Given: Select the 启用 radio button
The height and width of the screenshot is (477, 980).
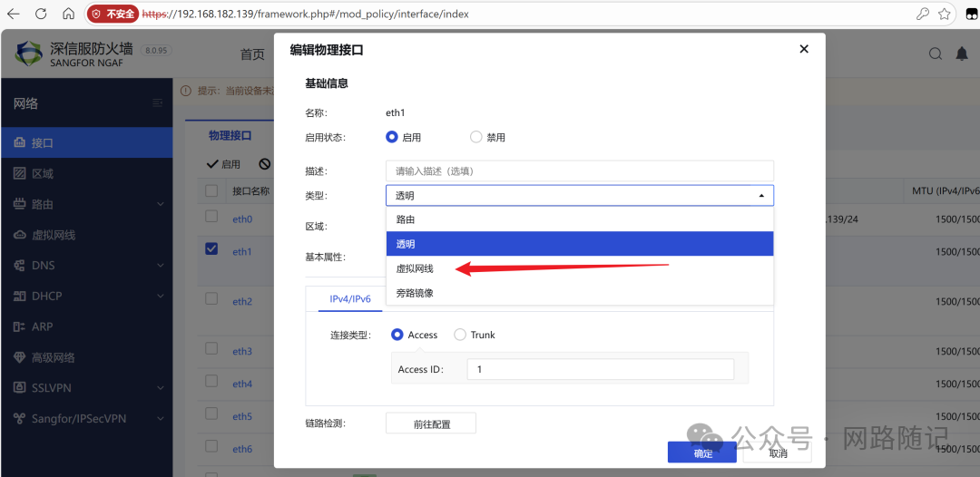Looking at the screenshot, I should 392,137.
